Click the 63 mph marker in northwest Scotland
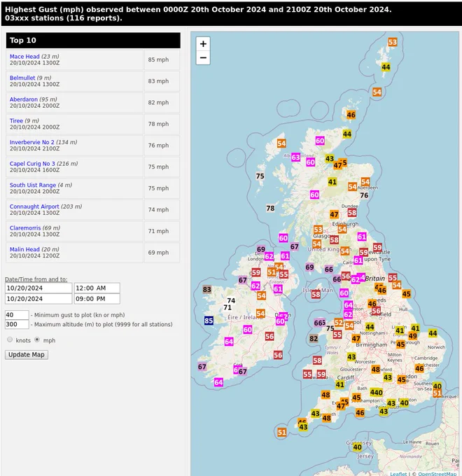 tap(295, 157)
